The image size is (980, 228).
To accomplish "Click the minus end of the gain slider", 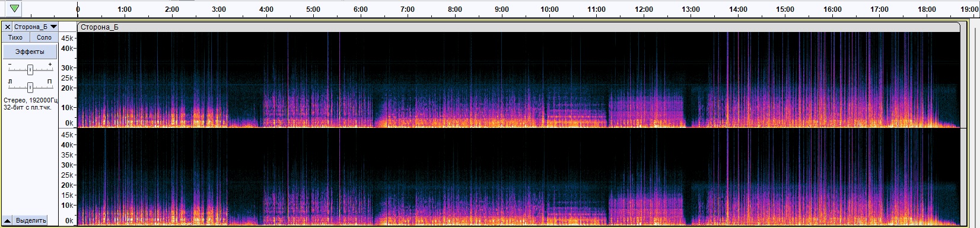I will pos(10,65).
